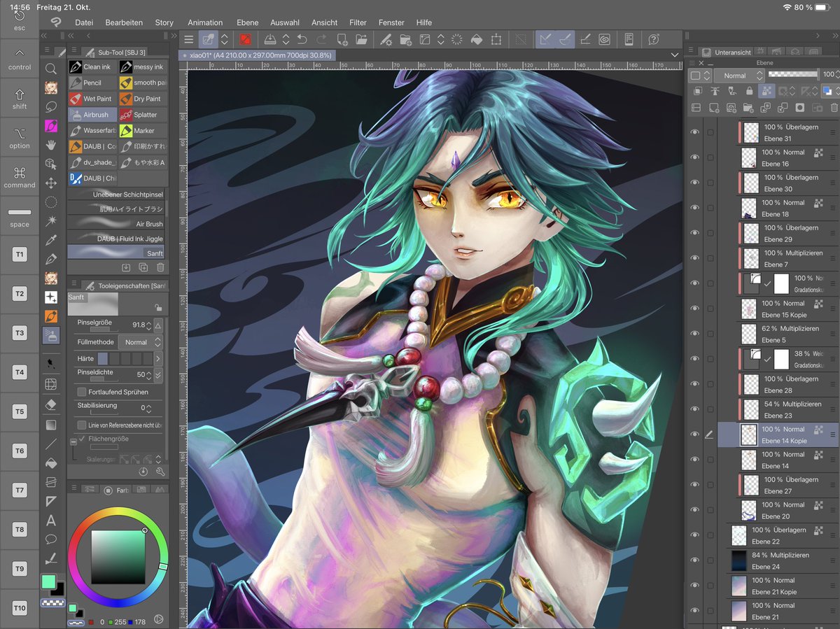This screenshot has height=629, width=840.
Task: Hide layer Ebene 31
Action: point(695,132)
